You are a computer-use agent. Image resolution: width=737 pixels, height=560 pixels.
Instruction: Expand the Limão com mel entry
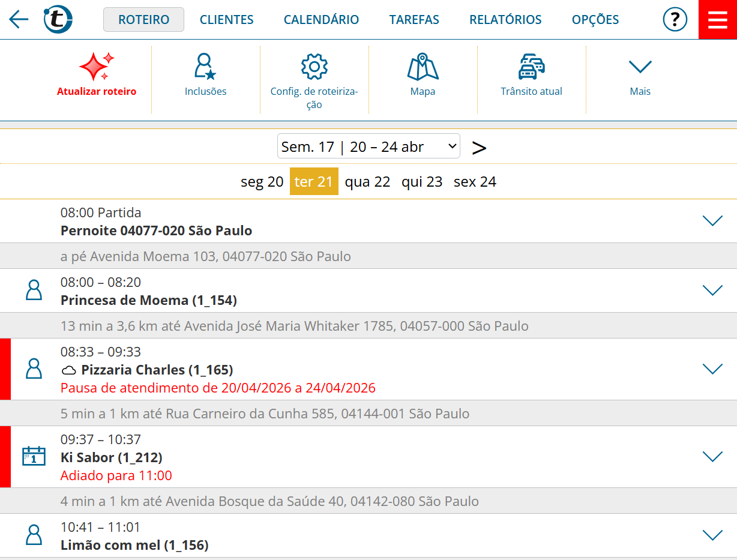(x=712, y=535)
